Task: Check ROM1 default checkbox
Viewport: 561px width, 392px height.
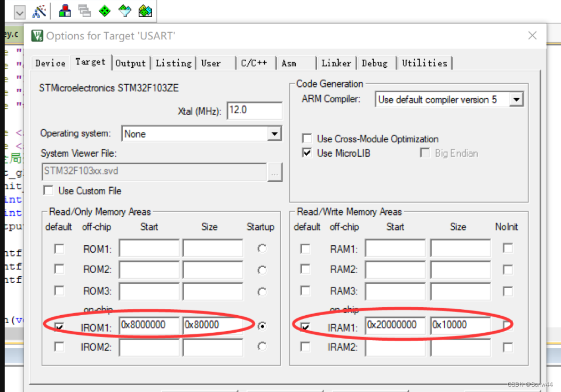Action: pyautogui.click(x=59, y=249)
